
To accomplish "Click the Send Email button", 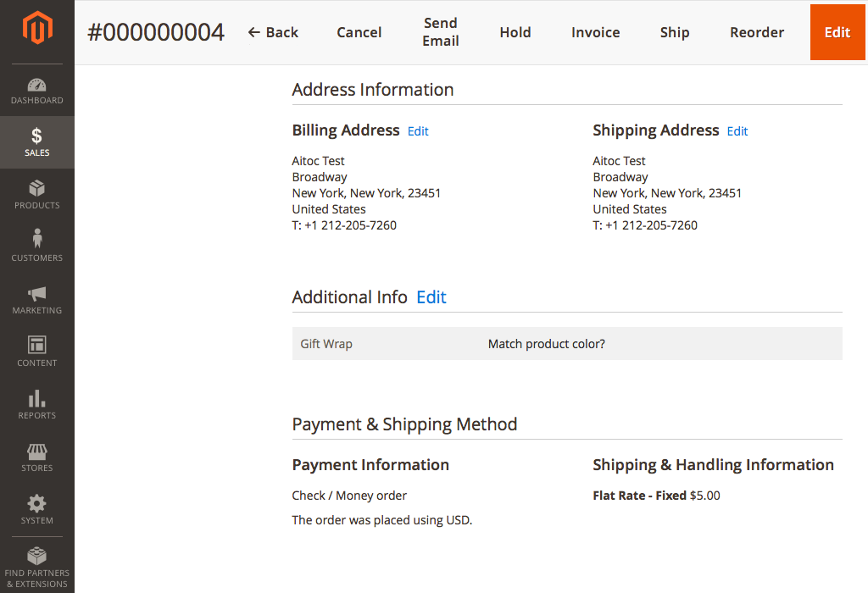I will [x=441, y=32].
